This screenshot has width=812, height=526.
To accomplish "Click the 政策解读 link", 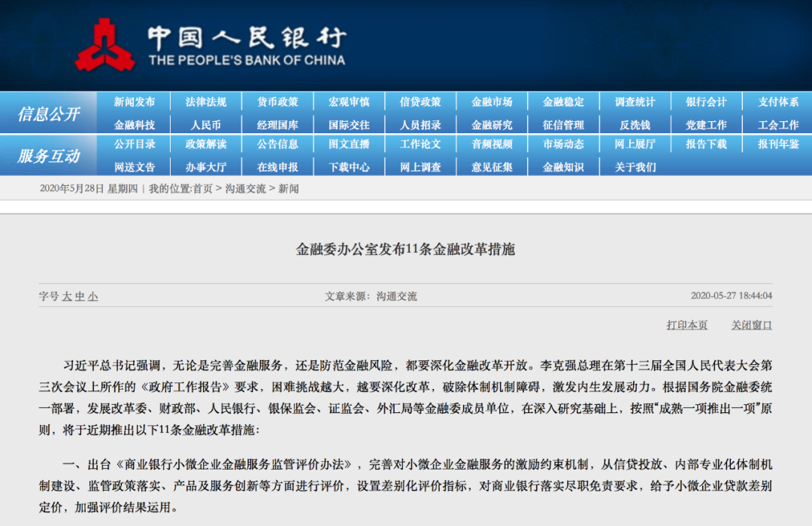I will [206, 144].
